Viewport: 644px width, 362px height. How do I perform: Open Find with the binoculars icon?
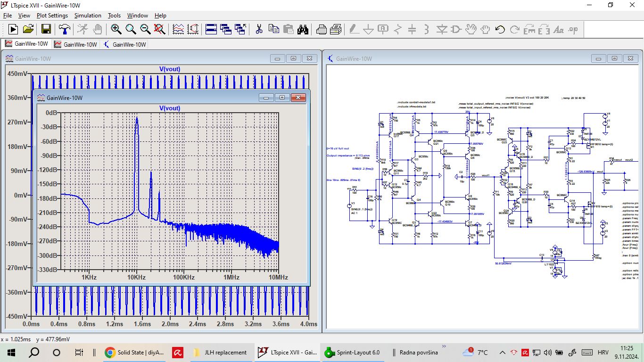coord(303,29)
